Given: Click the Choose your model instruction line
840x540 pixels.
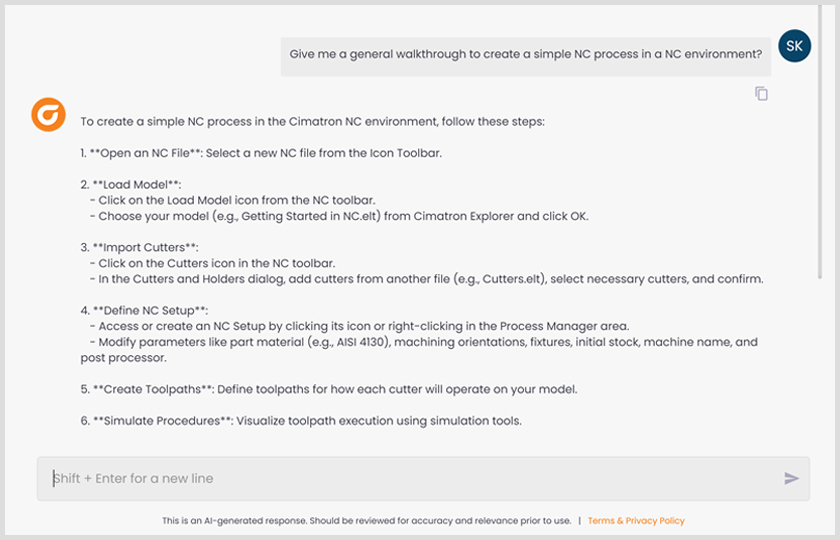Looking at the screenshot, I should 332,216.
